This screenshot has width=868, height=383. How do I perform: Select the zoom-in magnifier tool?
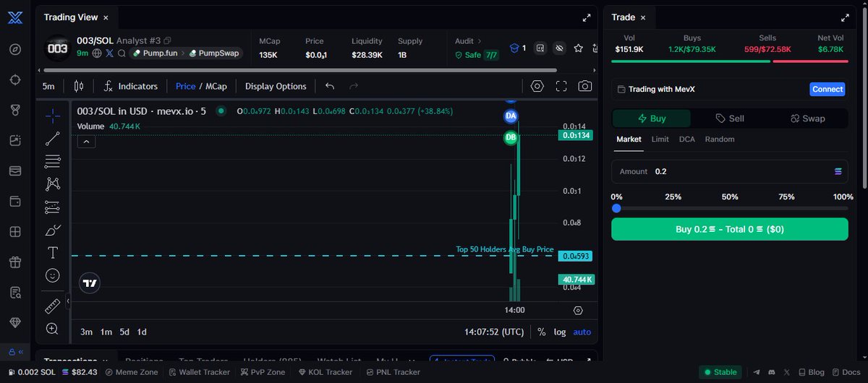(52, 329)
